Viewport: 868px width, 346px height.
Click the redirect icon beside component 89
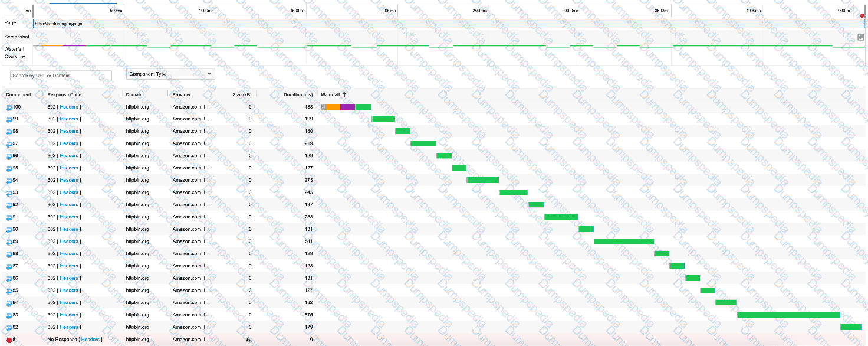pos(9,242)
